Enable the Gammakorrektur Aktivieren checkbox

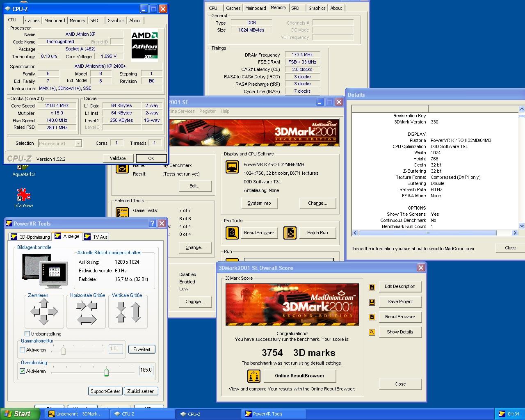(23, 350)
